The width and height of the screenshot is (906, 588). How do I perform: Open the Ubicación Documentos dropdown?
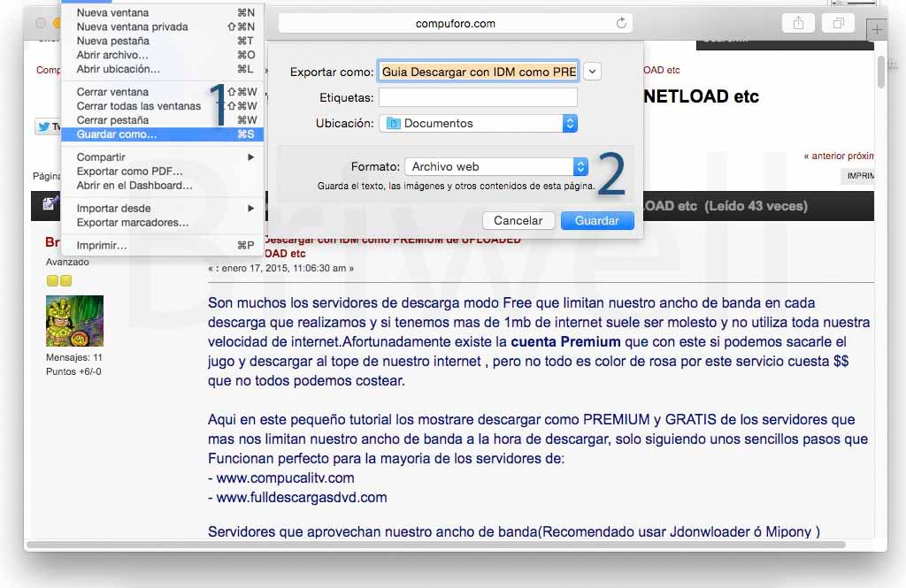point(478,123)
